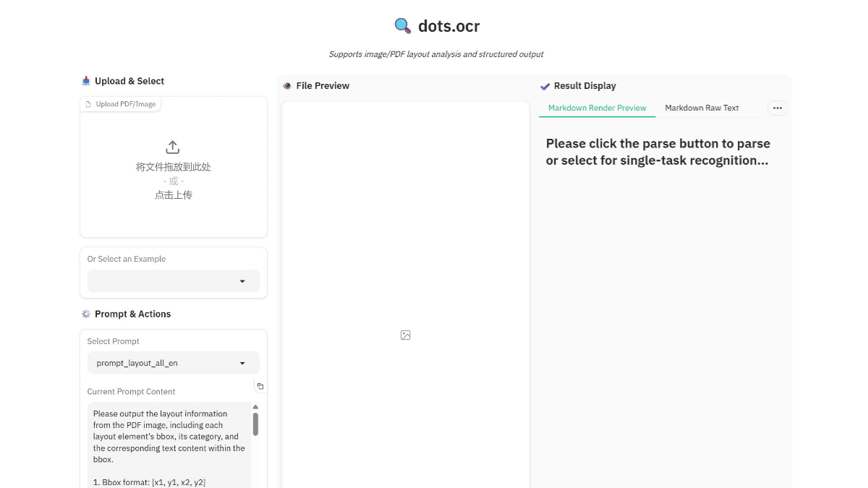This screenshot has height=488, width=868.
Task: Click the upload tray icon beside Upload & Select
Action: (x=86, y=81)
